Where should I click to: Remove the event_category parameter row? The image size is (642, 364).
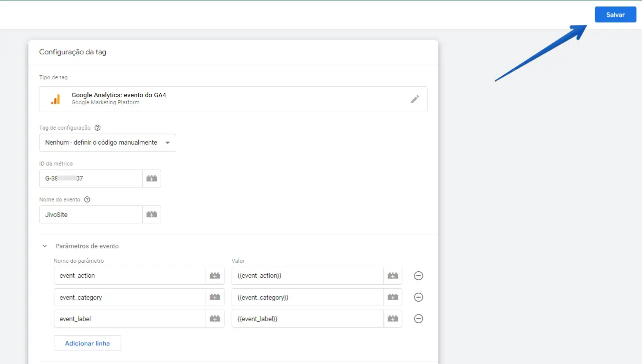419,297
